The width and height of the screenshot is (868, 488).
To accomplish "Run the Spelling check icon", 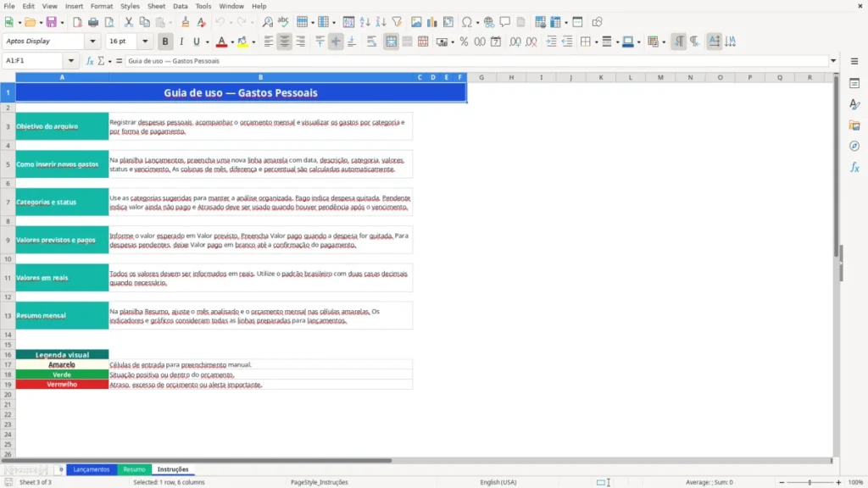I will pos(283,22).
